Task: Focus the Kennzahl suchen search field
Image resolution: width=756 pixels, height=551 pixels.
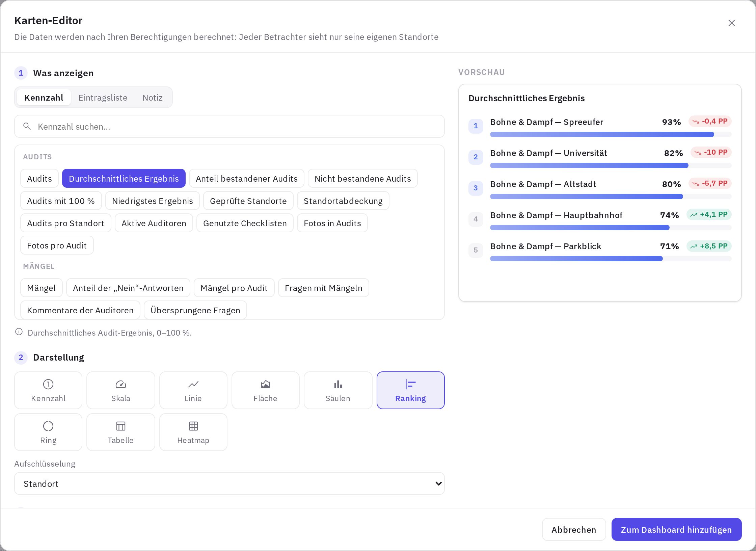Action: pos(230,126)
